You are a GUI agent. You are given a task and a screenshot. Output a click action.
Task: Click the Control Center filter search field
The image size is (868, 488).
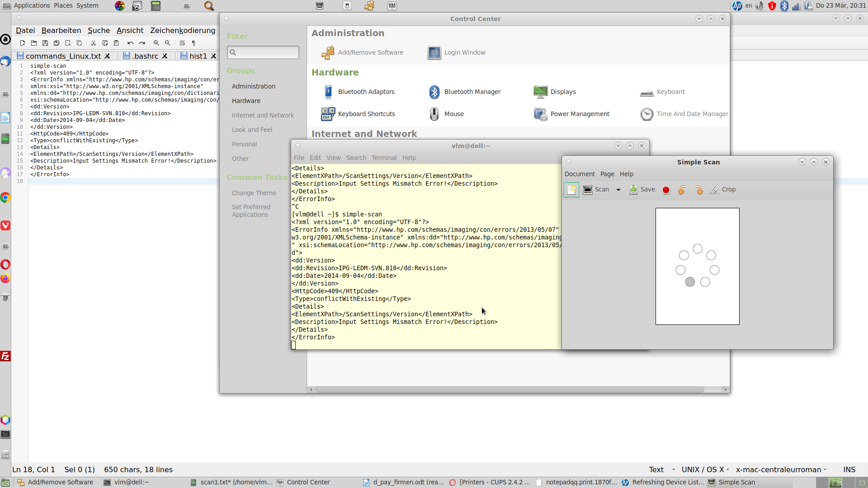click(263, 52)
